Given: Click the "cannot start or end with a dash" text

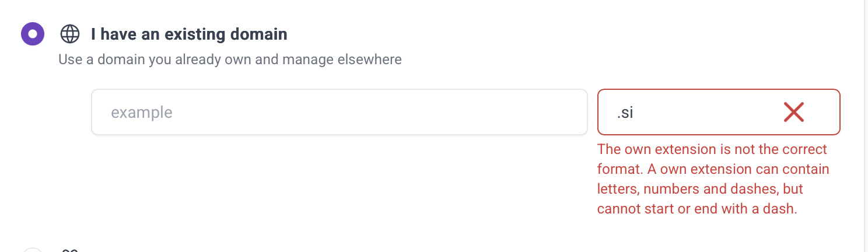Looking at the screenshot, I should coord(697,209).
